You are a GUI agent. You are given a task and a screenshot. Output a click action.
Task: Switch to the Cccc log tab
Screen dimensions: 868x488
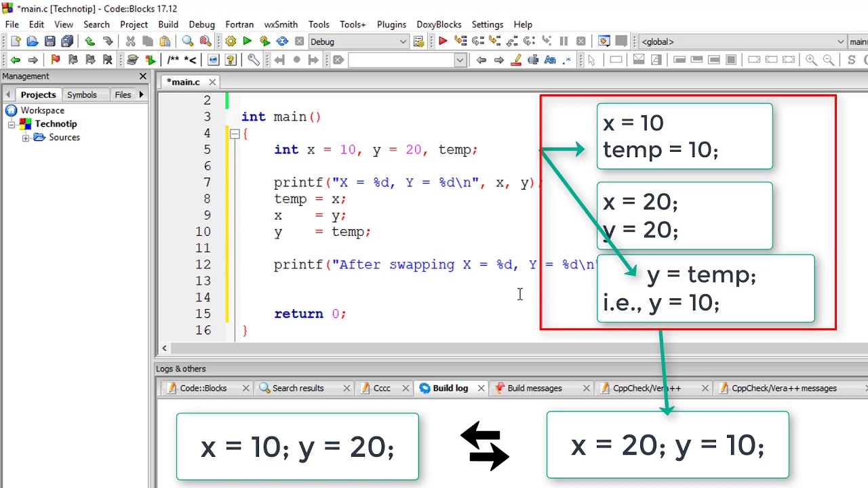pos(382,388)
